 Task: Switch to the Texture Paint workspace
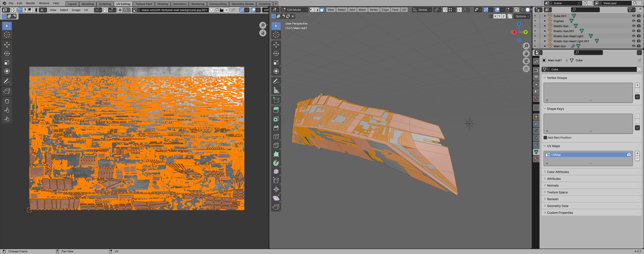[x=144, y=4]
